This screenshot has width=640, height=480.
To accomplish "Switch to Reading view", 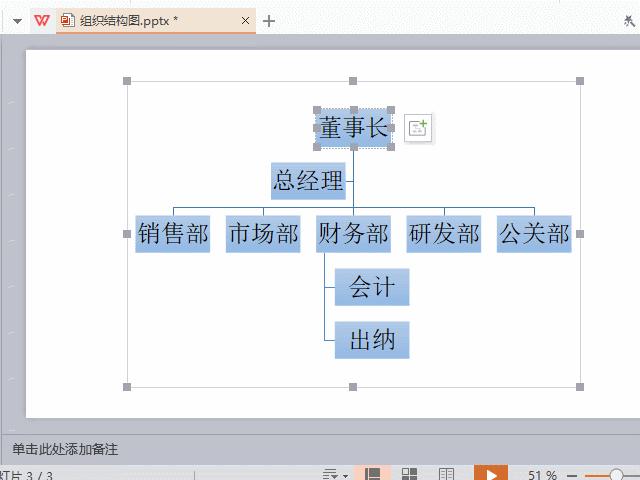I will point(447,473).
